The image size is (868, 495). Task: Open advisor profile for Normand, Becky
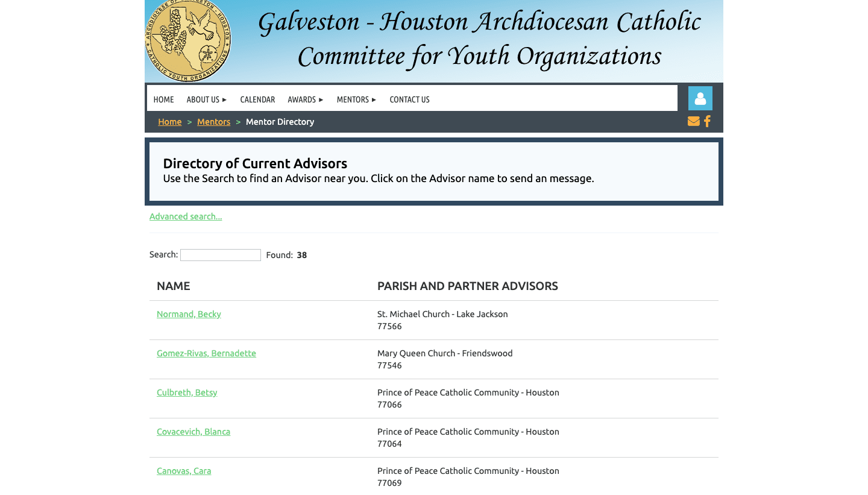(189, 314)
